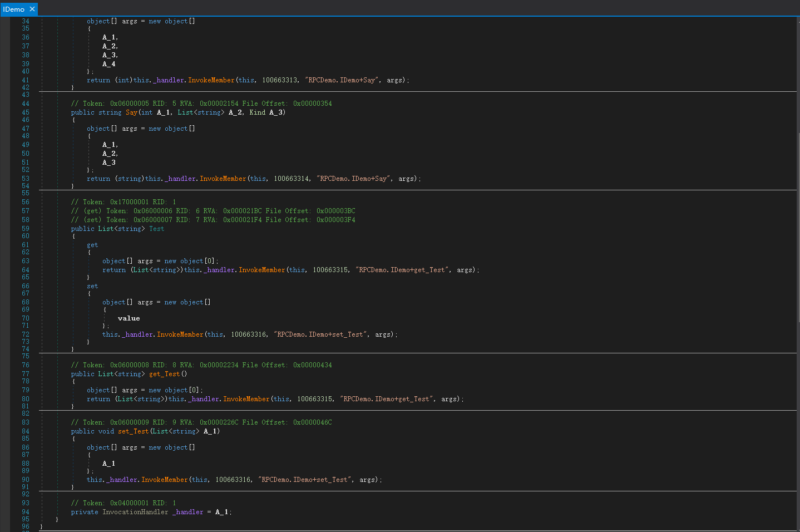Click line number 59 in the gutter
The width and height of the screenshot is (800, 532).
26,229
